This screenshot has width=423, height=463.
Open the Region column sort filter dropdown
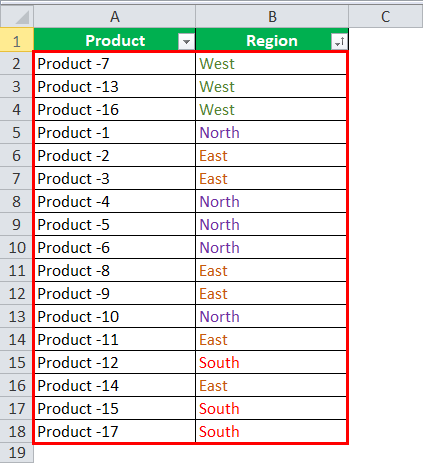tap(339, 42)
